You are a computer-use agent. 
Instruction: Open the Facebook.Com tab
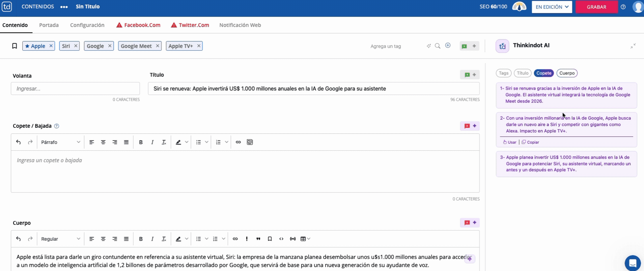(138, 25)
